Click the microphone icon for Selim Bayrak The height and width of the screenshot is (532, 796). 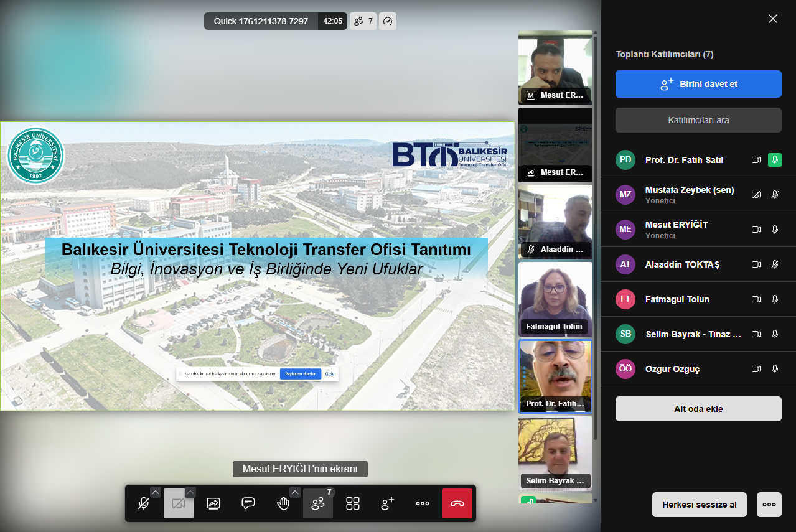coord(775,334)
